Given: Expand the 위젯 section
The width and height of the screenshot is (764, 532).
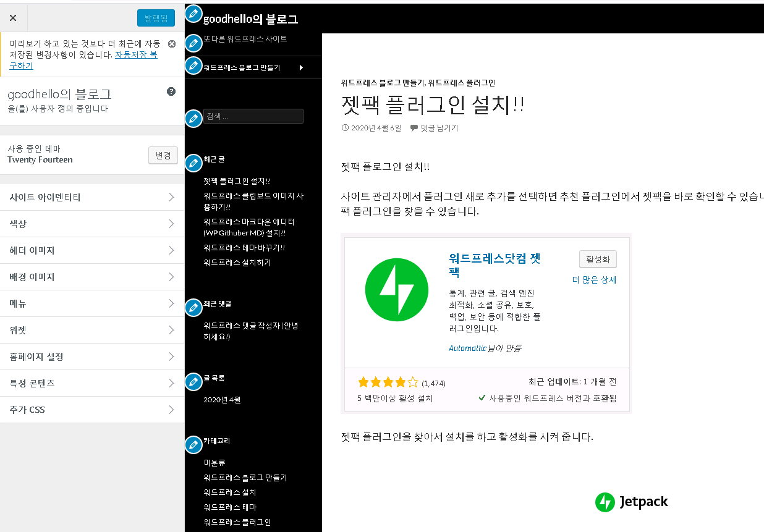Looking at the screenshot, I should coord(92,330).
